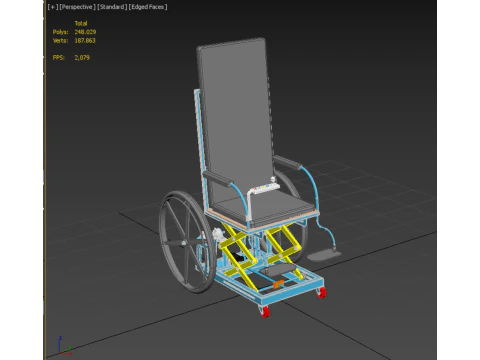This screenshot has width=480, height=360.
Task: Click the FPS value 2,079
Action: pyautogui.click(x=82, y=58)
